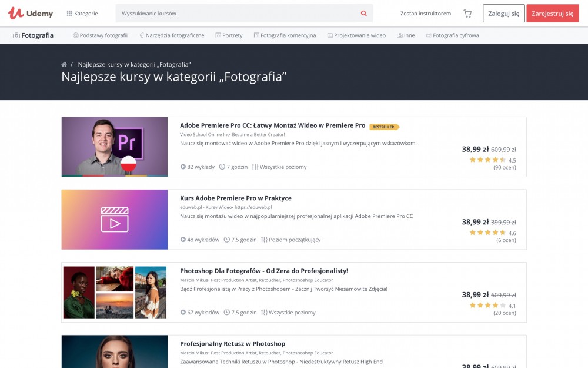
Task: Click the Zaawansowane Techniki Retuszu w Photoshop description
Action: click(281, 362)
